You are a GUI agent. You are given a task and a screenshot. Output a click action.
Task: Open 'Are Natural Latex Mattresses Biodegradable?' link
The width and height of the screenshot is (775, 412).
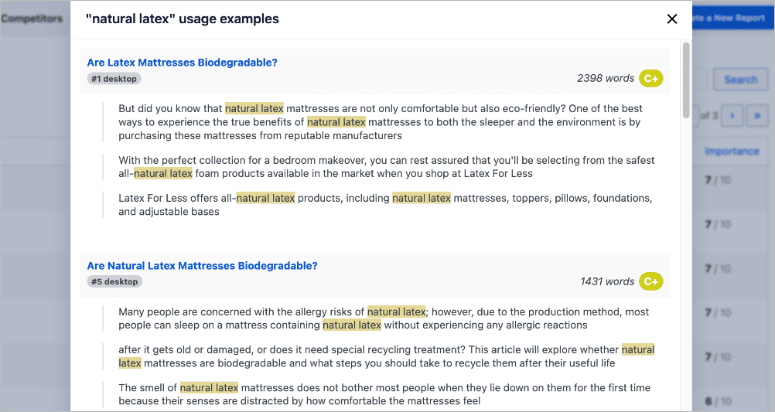click(x=202, y=266)
